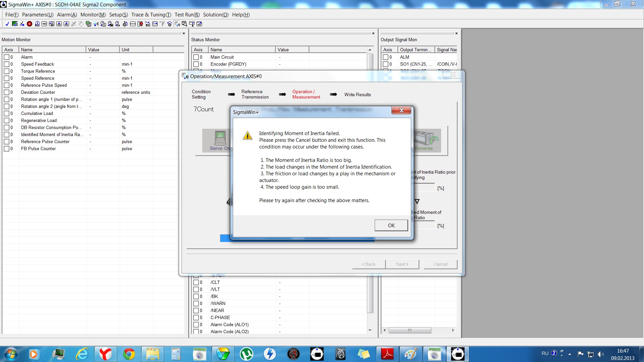This screenshot has width=644, height=362.
Task: Click the blue checkmark toolbar icon
Action: (x=7, y=24)
